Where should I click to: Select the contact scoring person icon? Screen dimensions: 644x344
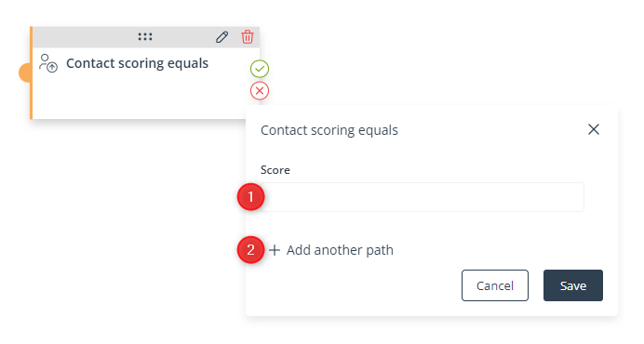(x=48, y=63)
